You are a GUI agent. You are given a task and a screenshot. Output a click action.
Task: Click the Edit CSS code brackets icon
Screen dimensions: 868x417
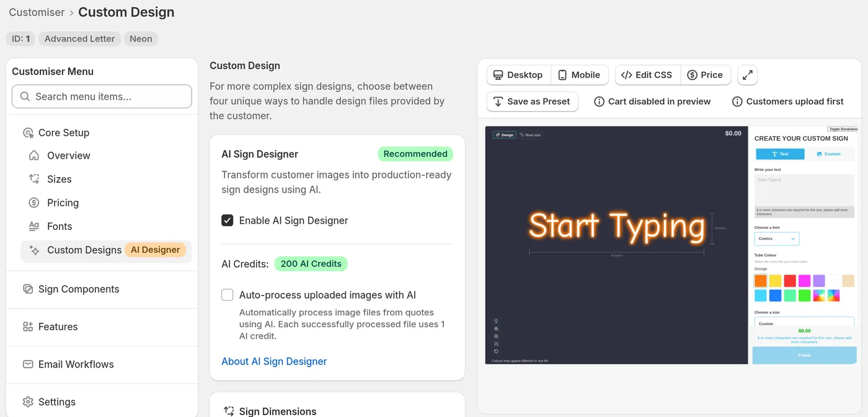click(x=626, y=75)
